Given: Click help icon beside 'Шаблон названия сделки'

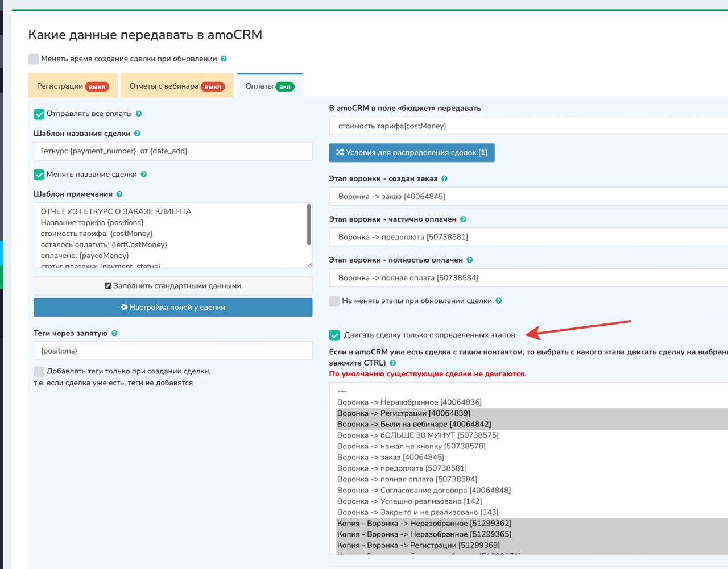Looking at the screenshot, I should pyautogui.click(x=137, y=134).
